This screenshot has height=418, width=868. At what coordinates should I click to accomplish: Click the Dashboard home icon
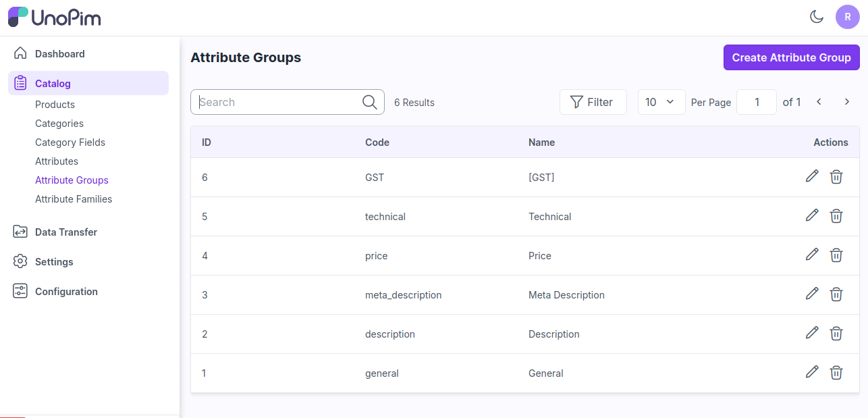20,53
